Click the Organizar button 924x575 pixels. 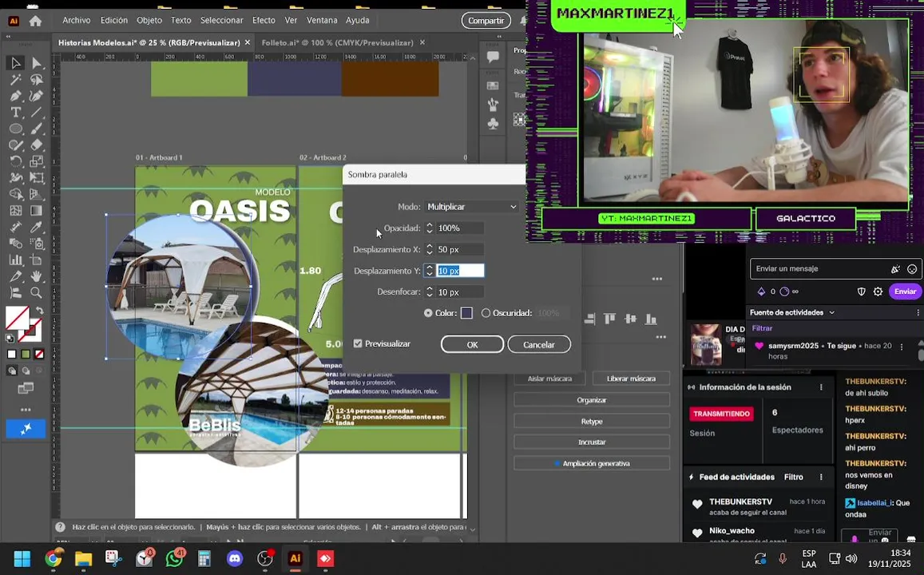(x=592, y=400)
